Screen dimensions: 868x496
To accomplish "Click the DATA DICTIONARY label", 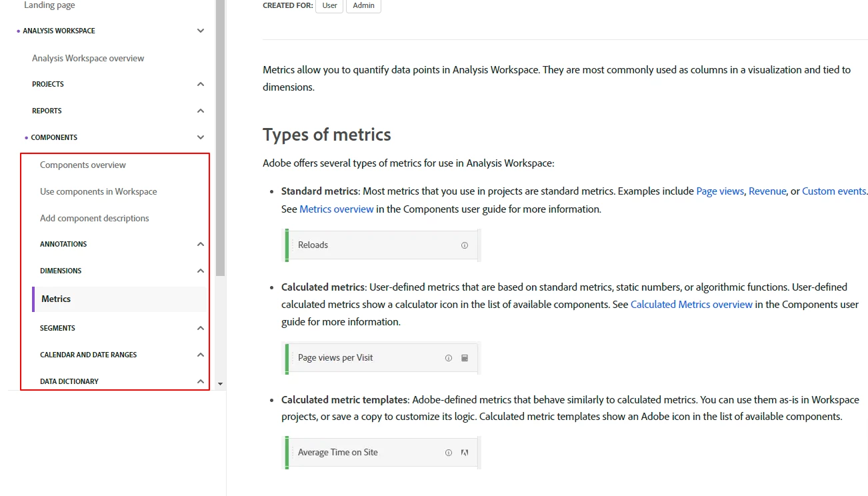I will [x=69, y=381].
